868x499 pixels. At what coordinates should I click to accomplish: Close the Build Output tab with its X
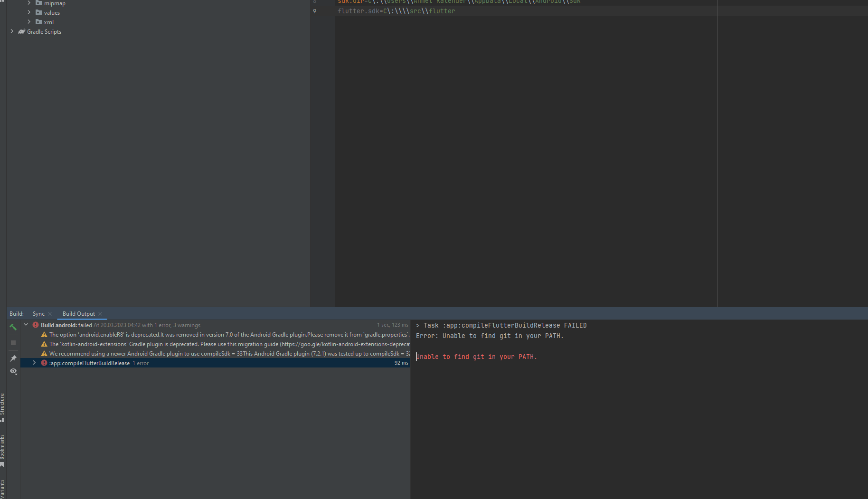[x=100, y=314]
